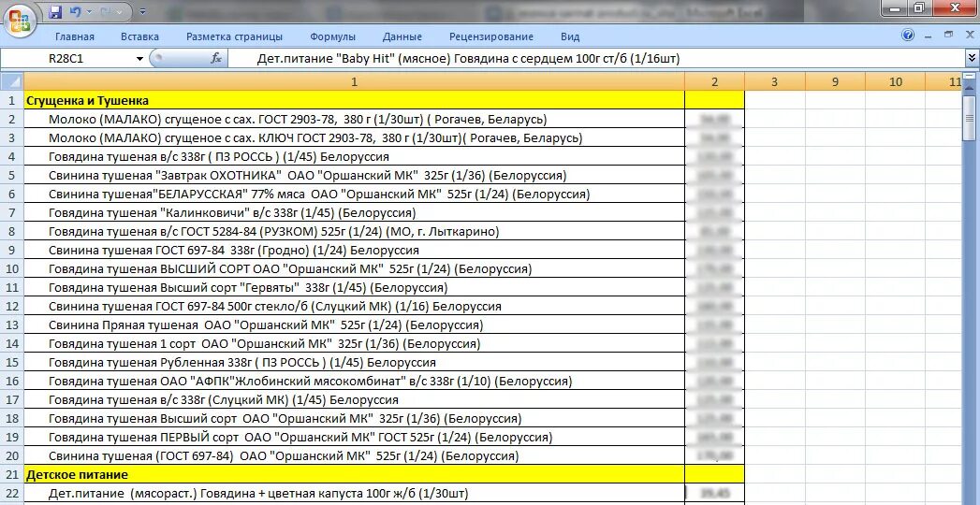Image resolution: width=980 pixels, height=505 pixels.
Task: Select cell 'Свинина тушеная"БЕЛАРУССКАЯ" 77% мяса'
Action: click(x=355, y=195)
